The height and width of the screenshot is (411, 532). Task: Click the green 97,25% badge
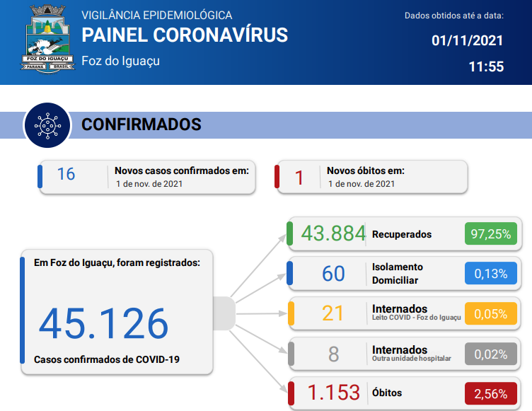coord(491,234)
